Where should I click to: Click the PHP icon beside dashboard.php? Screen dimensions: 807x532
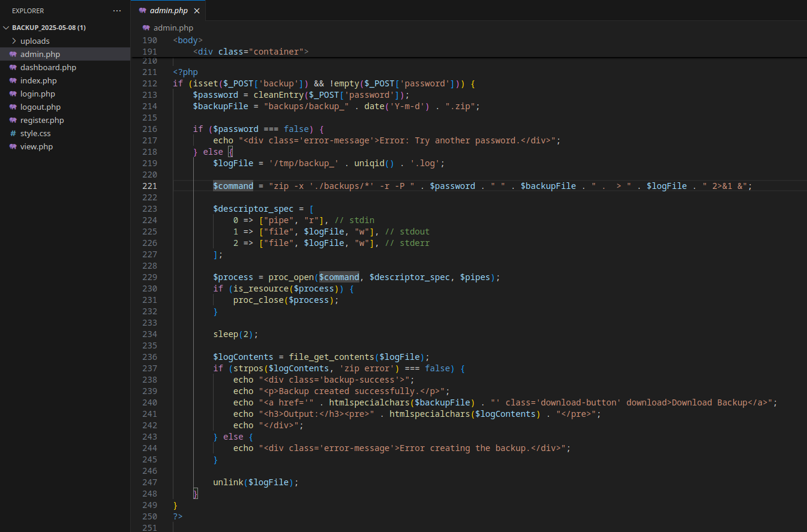(x=13, y=67)
